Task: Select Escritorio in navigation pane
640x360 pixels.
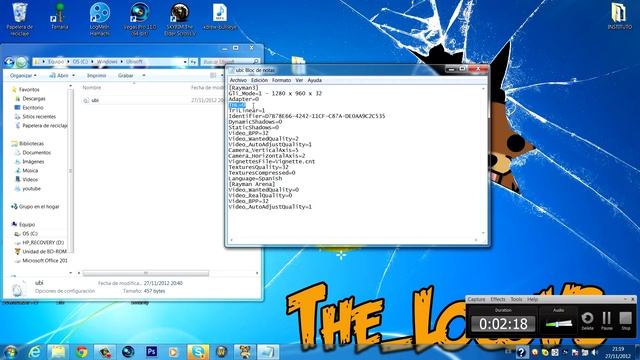Action: 33,107
